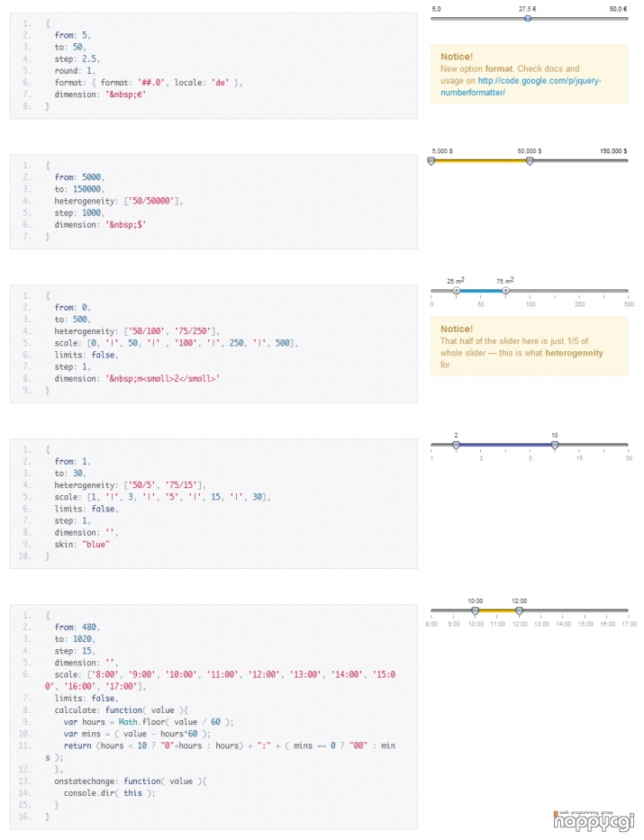Click the 27,5 € slider handle
Viewport: 644px width, 840px height.
[528, 18]
